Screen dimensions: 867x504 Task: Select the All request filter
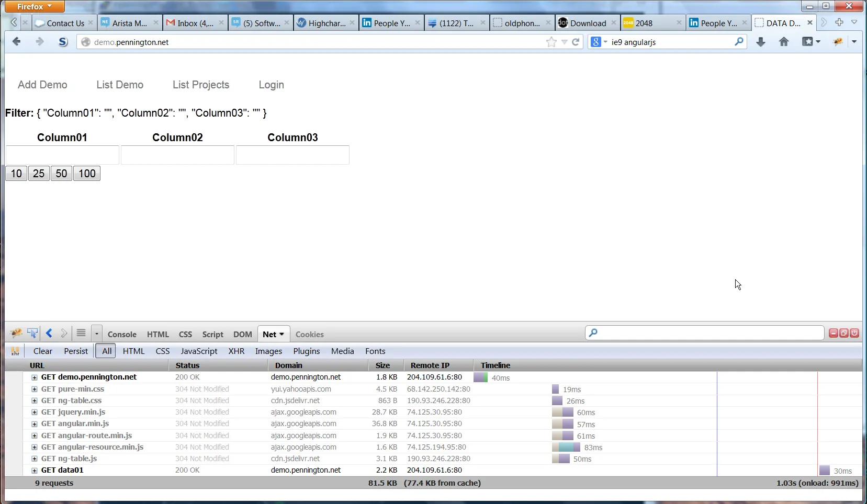click(x=107, y=351)
